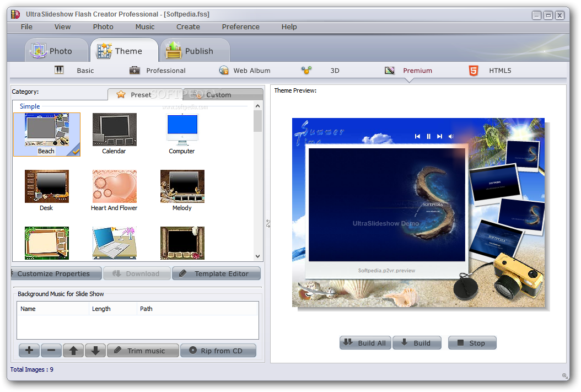Click the Web Album globe icon
Image resolution: width=581 pixels, height=392 pixels.
coord(224,70)
